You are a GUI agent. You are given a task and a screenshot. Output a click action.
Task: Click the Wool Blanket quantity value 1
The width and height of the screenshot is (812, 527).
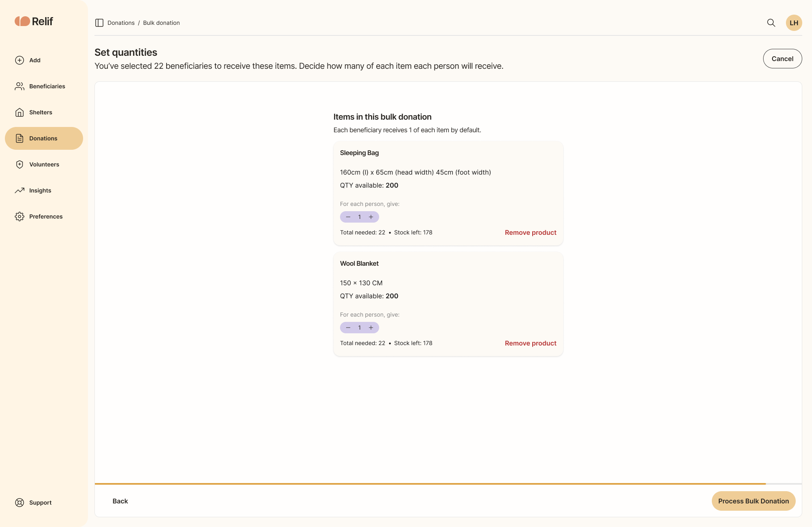tap(360, 328)
